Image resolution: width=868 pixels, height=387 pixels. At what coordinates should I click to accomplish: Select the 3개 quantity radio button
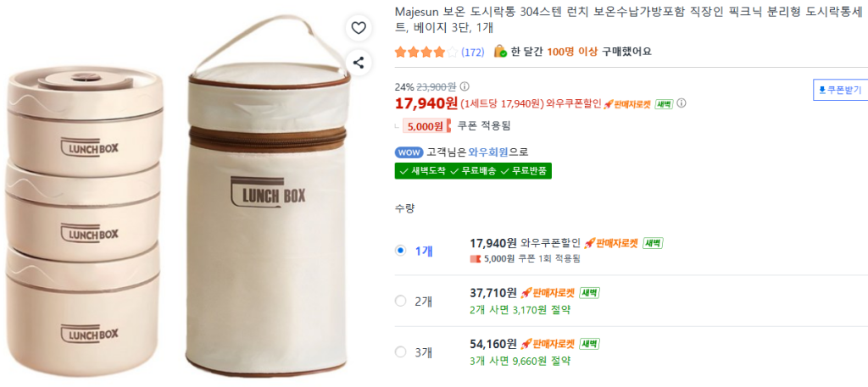click(401, 351)
